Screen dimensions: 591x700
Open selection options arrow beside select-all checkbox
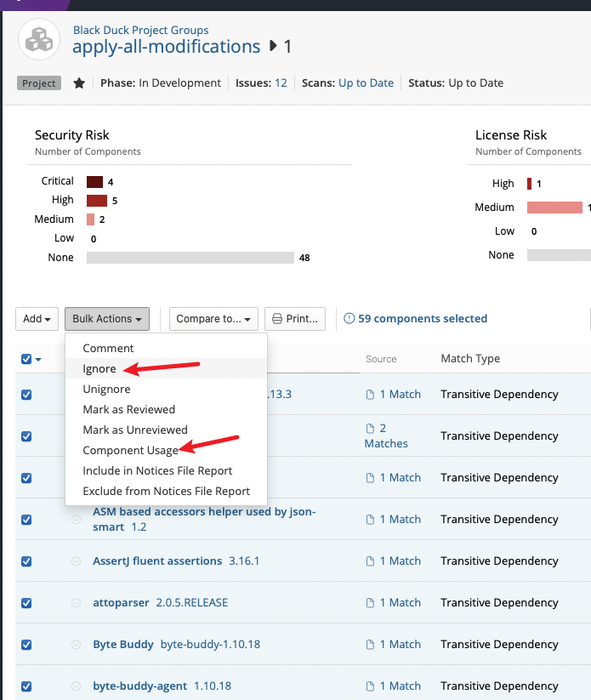38,360
